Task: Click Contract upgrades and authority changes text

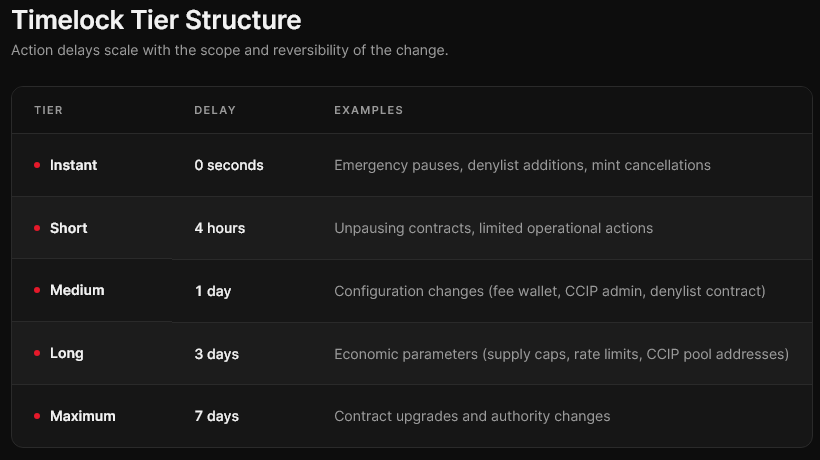Action: 472,416
